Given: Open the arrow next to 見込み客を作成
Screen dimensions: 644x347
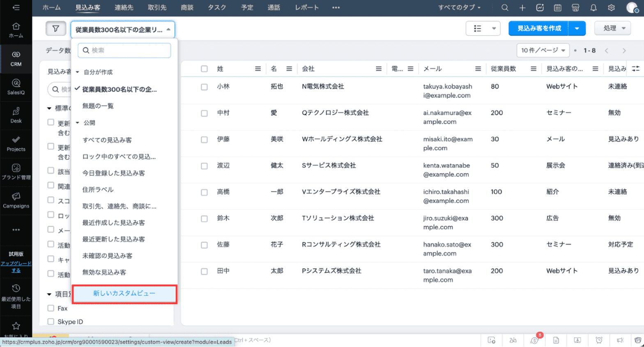Looking at the screenshot, I should click(577, 28).
